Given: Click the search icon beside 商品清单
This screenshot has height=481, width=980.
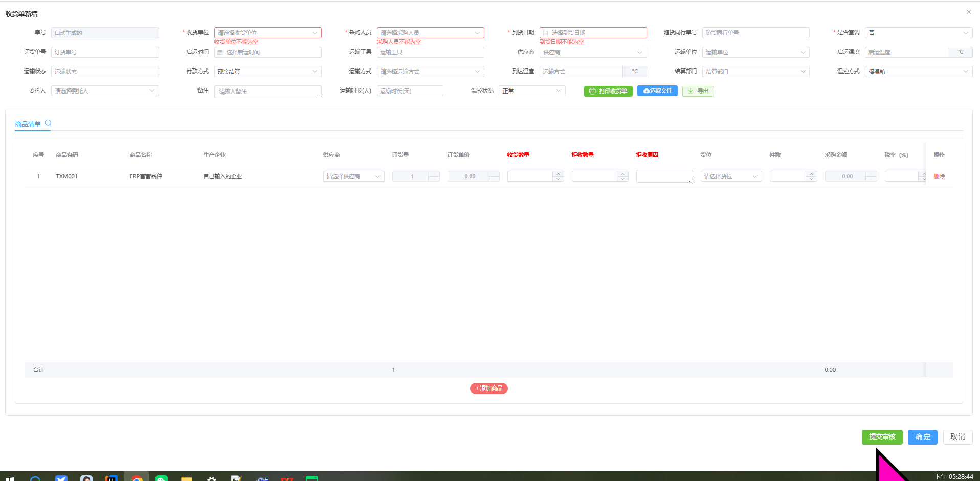Looking at the screenshot, I should point(48,123).
